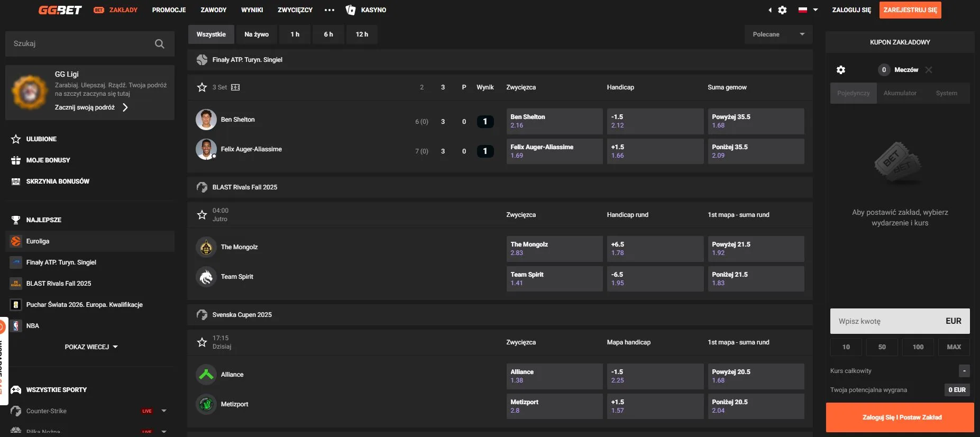Screen dimensions: 980x437
Task: Click the Najlepsze trophy icon
Action: (x=16, y=220)
